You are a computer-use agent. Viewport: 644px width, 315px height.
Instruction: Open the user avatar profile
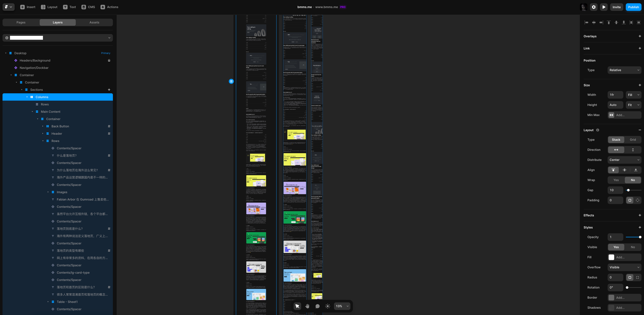584,7
